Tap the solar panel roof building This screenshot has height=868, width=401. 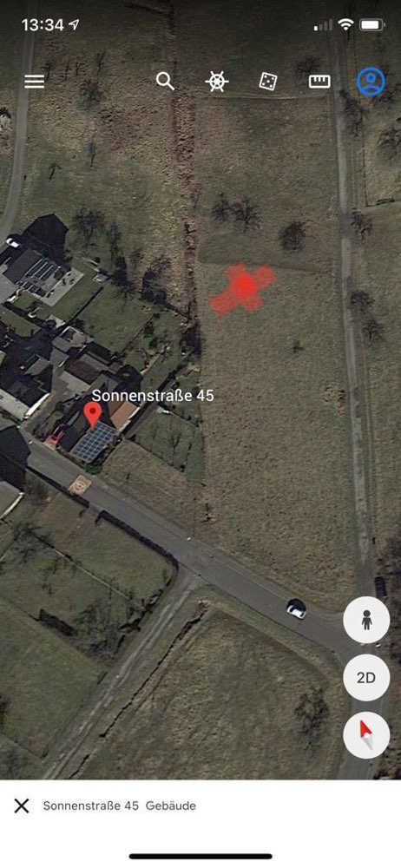point(94,443)
